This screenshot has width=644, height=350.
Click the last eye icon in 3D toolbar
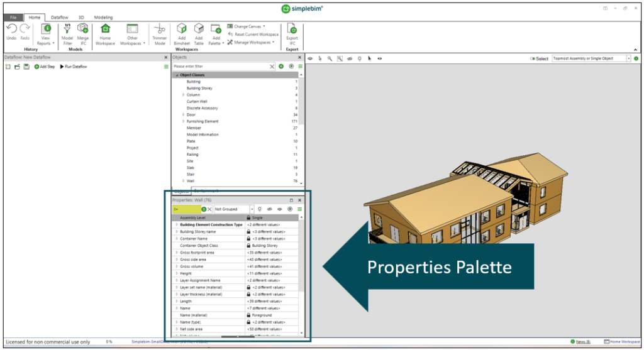[379, 58]
